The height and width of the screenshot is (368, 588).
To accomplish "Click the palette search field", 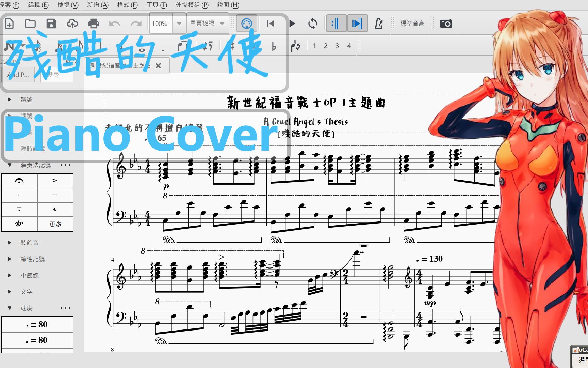I will coord(57,75).
